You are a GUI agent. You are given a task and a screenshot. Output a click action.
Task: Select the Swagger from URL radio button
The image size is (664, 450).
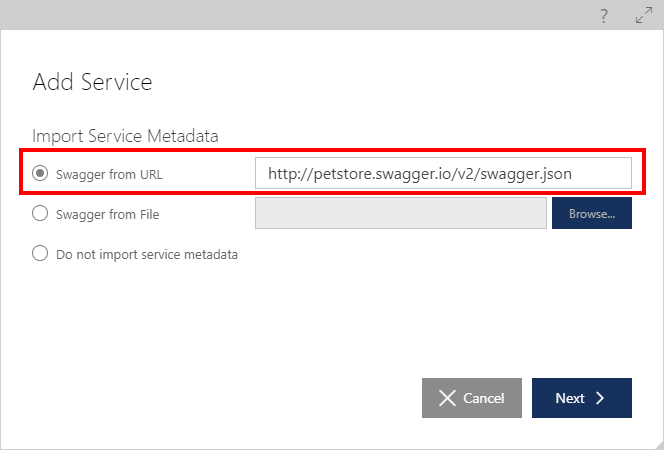click(x=40, y=173)
